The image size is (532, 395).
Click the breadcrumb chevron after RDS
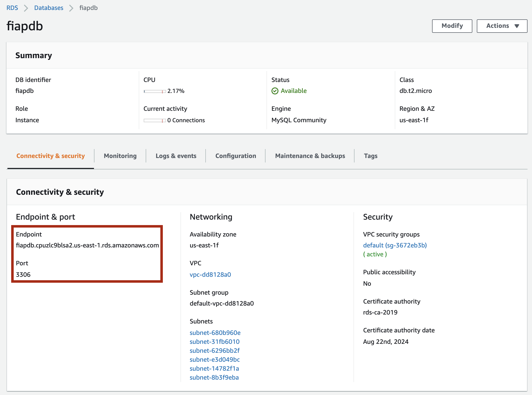tap(26, 8)
